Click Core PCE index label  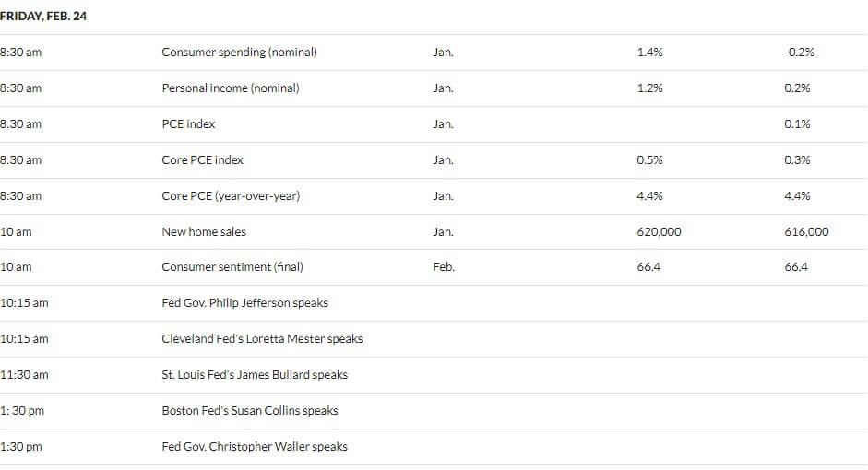(202, 159)
